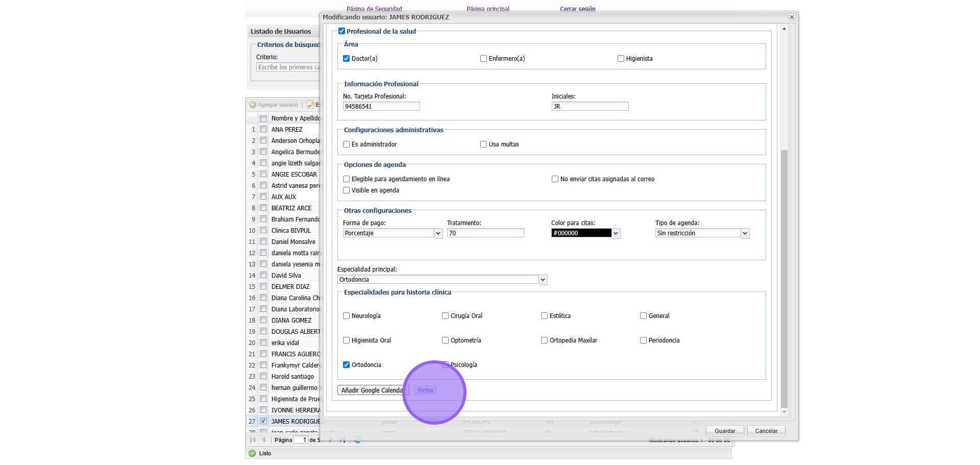
Task: Close the Modificando usuario dialog with X
Action: (792, 17)
